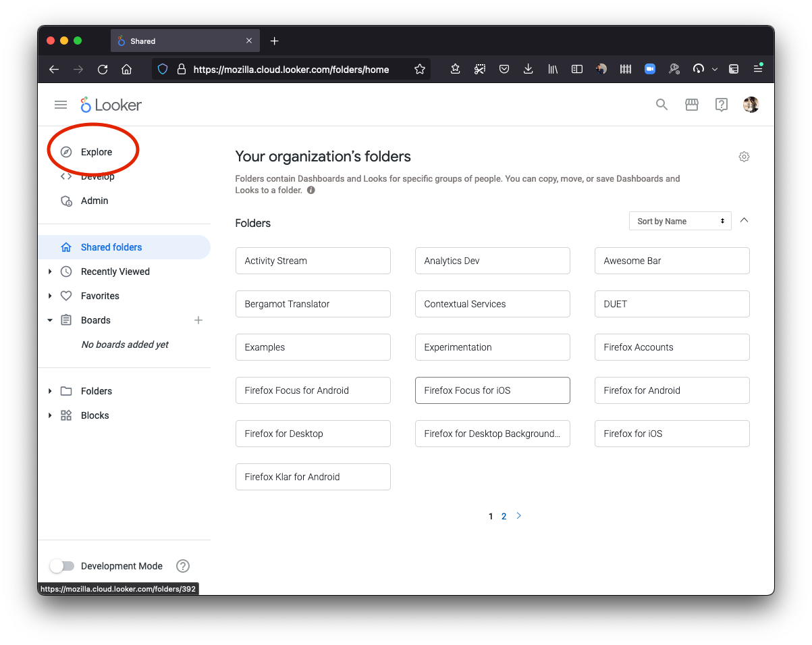The image size is (812, 645).
Task: Open the Sort by Name dropdown
Action: 680,221
